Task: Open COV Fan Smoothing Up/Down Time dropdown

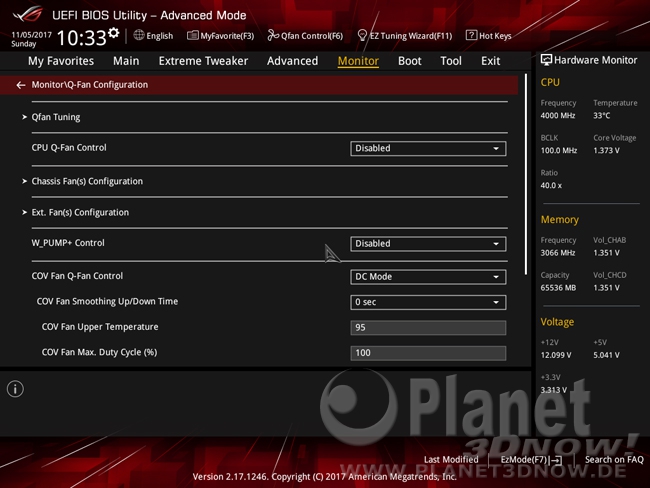Action: tap(428, 302)
